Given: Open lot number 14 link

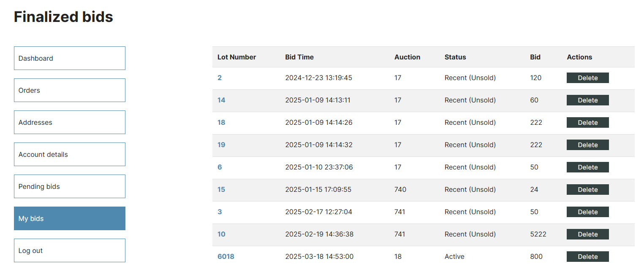Looking at the screenshot, I should [221, 100].
